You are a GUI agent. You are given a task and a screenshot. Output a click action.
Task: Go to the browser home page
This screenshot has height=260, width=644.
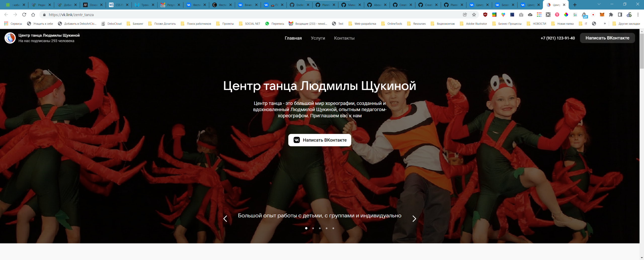[x=33, y=15]
